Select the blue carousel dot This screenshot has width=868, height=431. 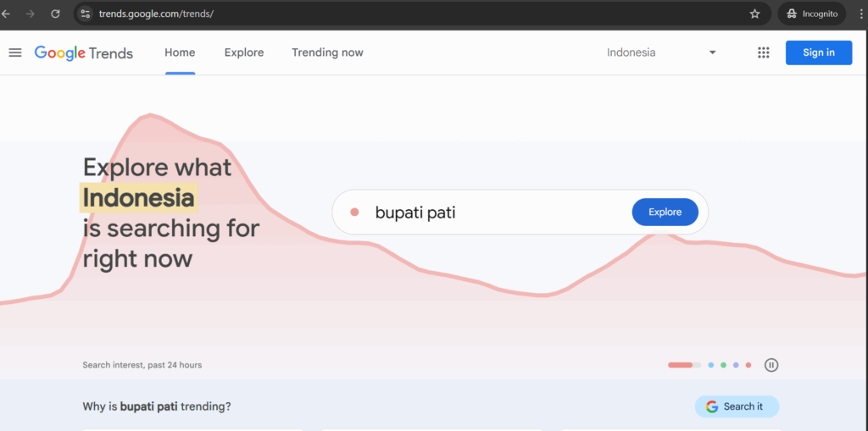pyautogui.click(x=711, y=365)
